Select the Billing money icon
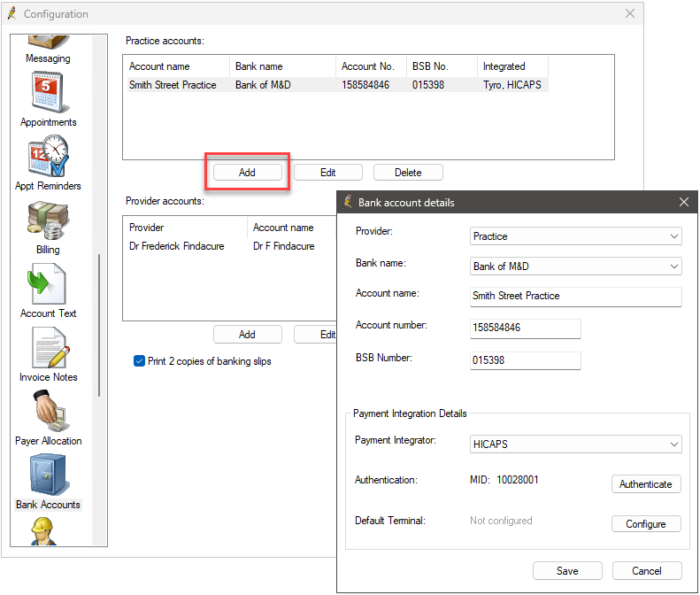This screenshot has height=595, width=700. [x=48, y=221]
